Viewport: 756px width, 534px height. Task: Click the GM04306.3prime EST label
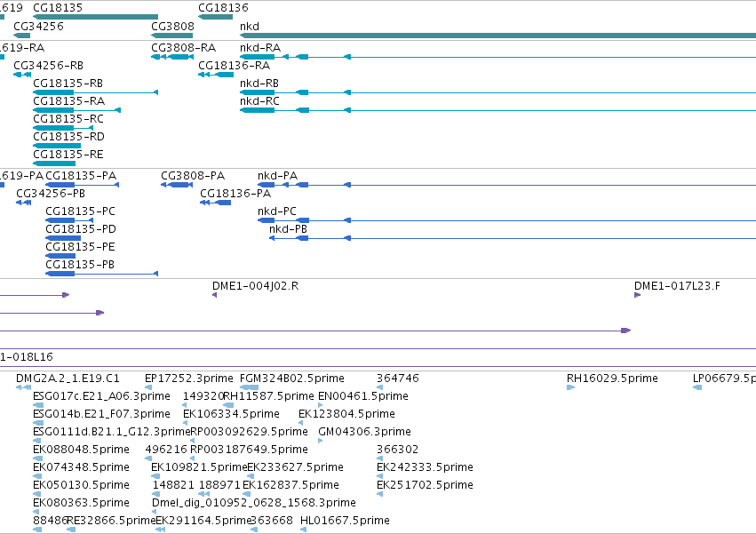364,432
